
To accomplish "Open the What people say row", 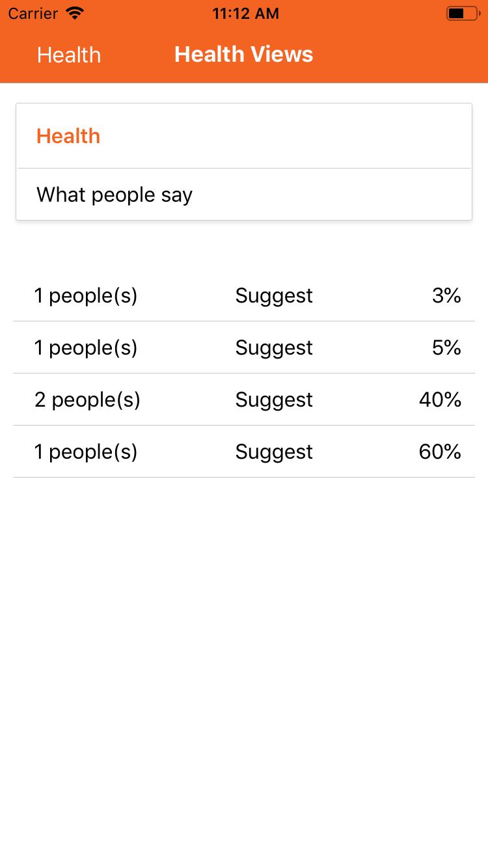I will click(244, 195).
